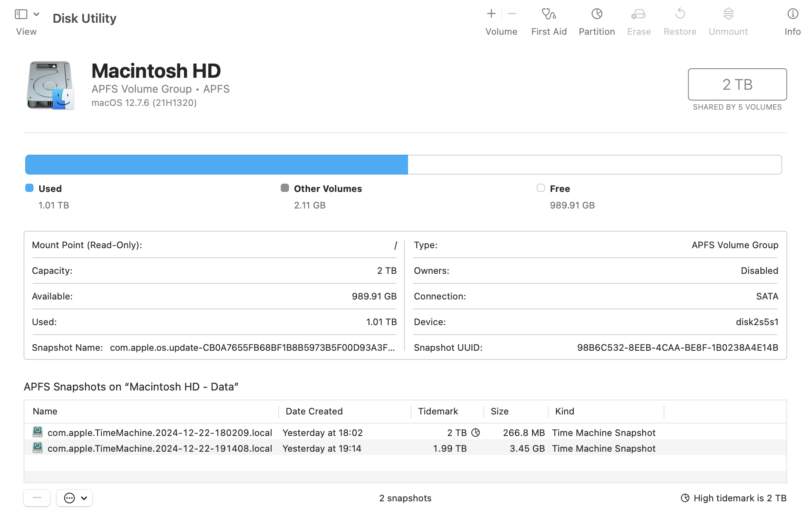
Task: Click the Tidemark column header
Action: pos(438,411)
